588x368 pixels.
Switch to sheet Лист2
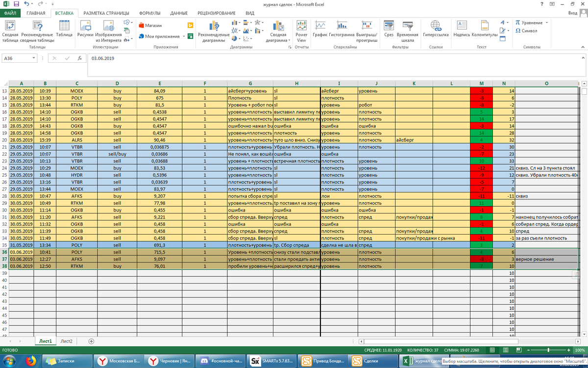pyautogui.click(x=66, y=341)
